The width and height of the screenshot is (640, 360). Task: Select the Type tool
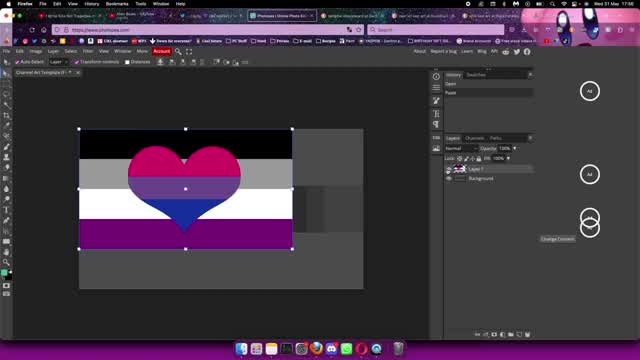(x=6, y=210)
